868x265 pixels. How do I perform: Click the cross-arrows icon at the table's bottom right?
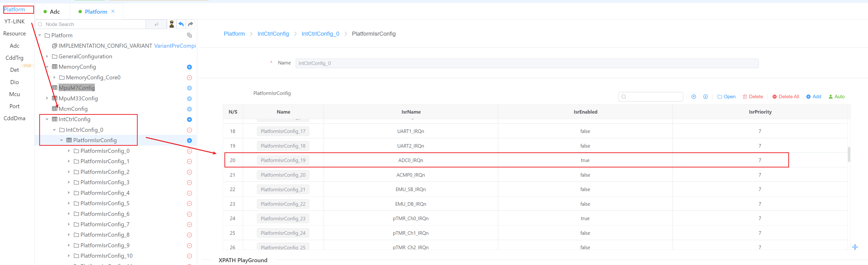[855, 247]
